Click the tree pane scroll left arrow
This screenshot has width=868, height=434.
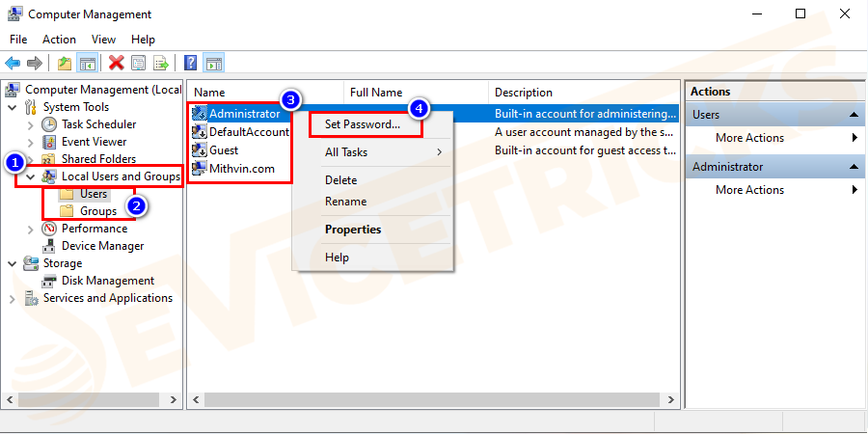click(x=10, y=399)
